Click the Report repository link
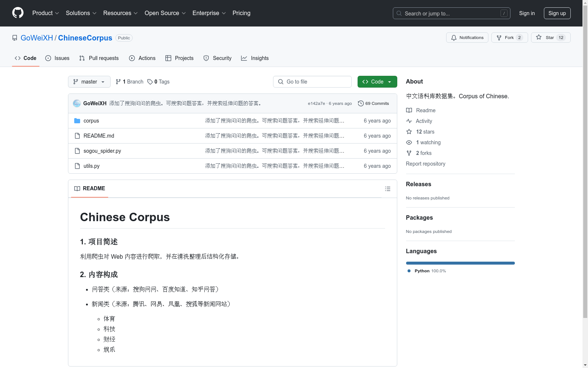This screenshot has height=368, width=588. [x=426, y=164]
